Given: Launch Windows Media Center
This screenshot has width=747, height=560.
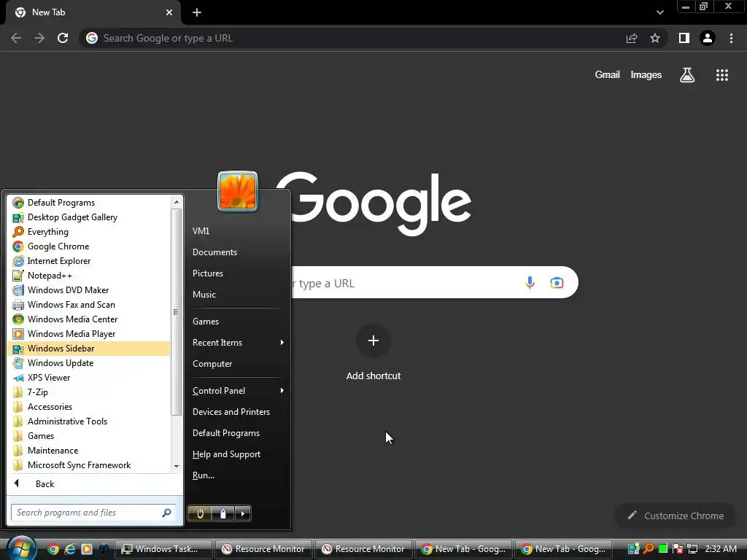Looking at the screenshot, I should pyautogui.click(x=89, y=319).
